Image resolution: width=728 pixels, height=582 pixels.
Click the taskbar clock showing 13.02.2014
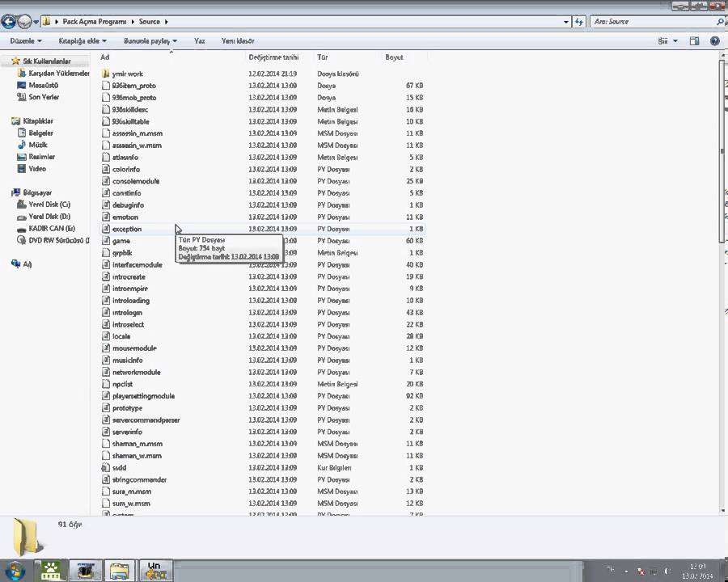(x=697, y=571)
